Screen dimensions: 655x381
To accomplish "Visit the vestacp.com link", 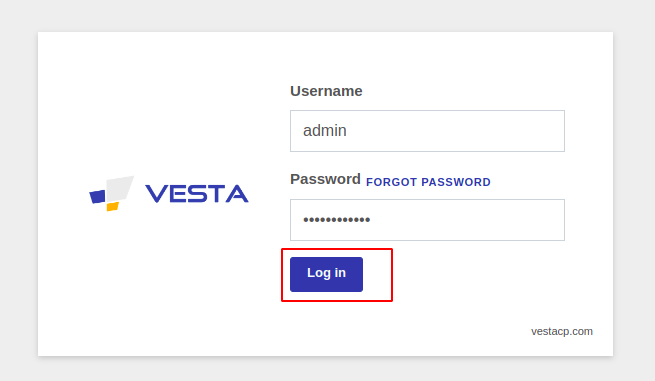I will click(x=561, y=331).
